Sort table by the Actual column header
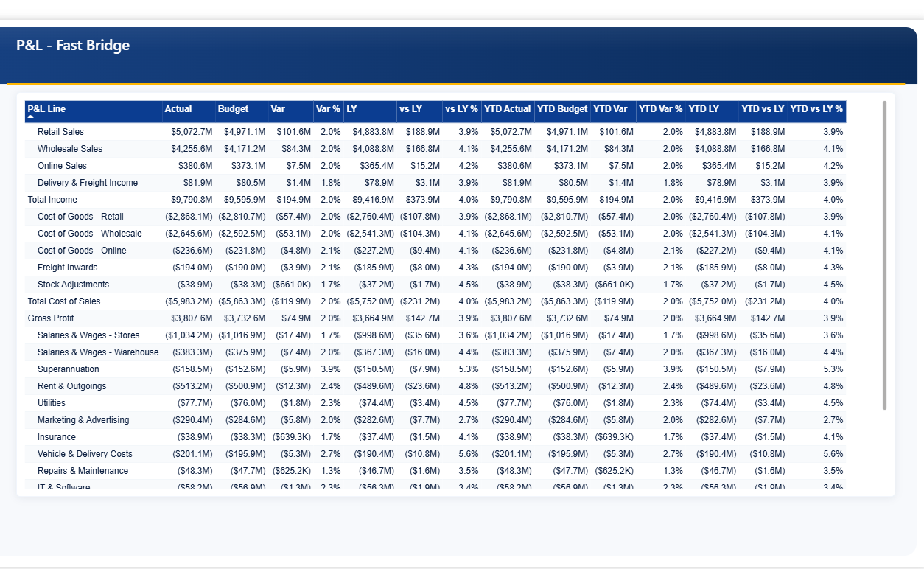This screenshot has height=569, width=924. pyautogui.click(x=189, y=111)
